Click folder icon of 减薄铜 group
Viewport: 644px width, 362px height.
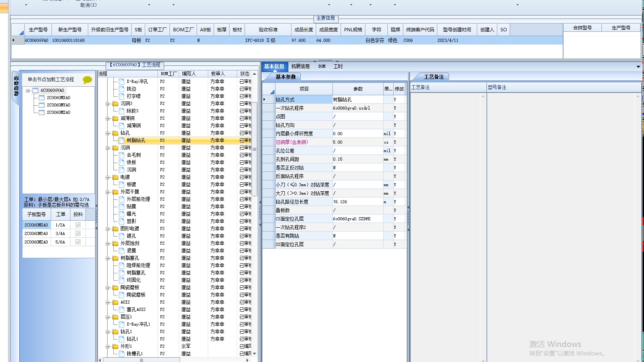(115, 118)
